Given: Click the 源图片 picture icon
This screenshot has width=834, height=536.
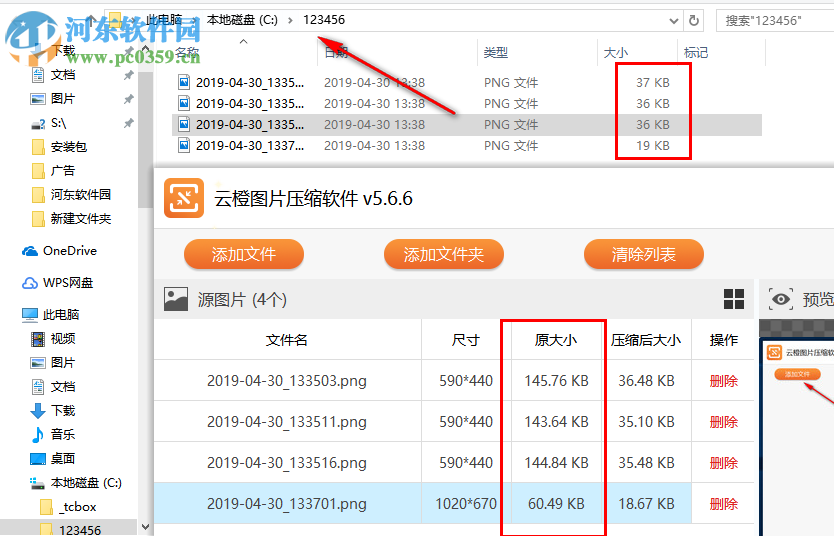Looking at the screenshot, I should (176, 299).
